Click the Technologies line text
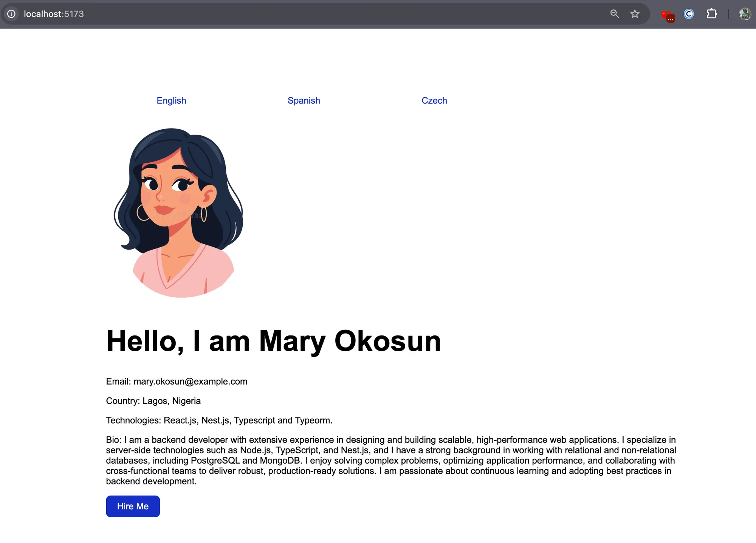756x543 pixels. pos(219,420)
